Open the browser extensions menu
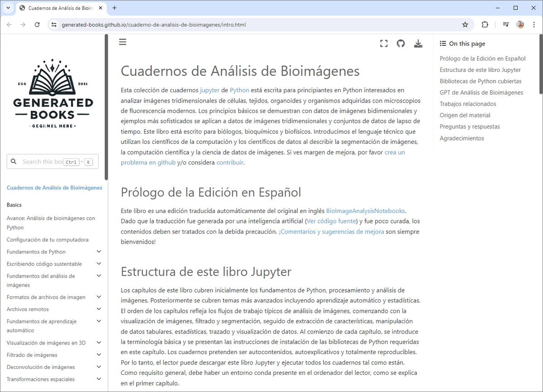 pos(485,24)
